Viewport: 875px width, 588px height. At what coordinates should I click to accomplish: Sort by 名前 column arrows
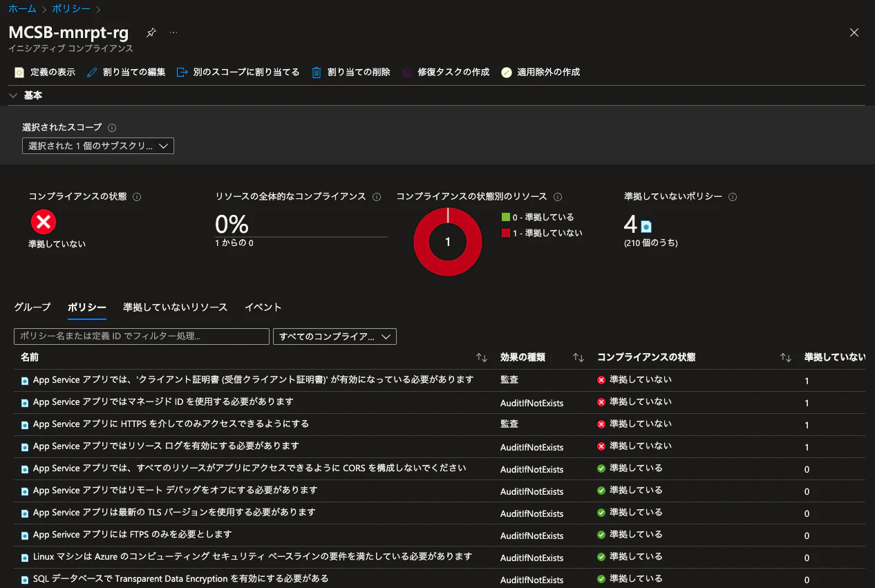pos(482,358)
